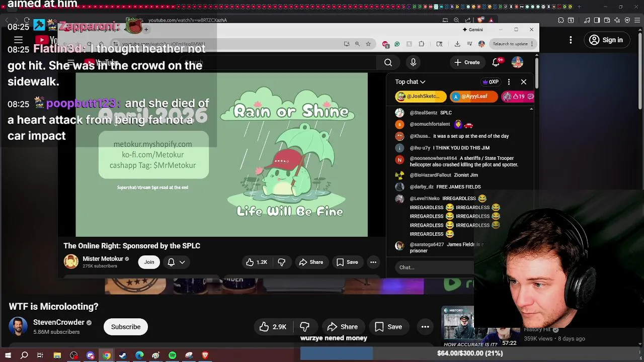The image size is (644, 362).
Task: Click Brave Rewards triangle icon
Action: coord(491,20)
